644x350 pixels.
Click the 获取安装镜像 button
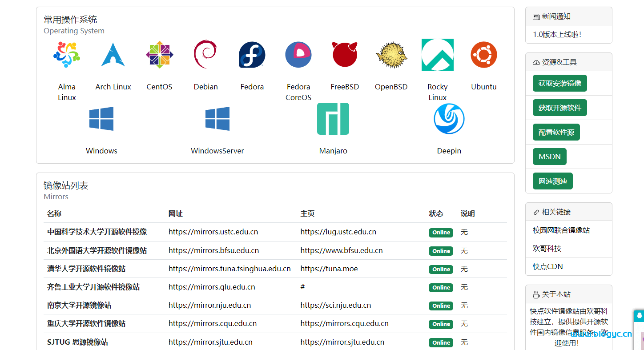pos(560,83)
